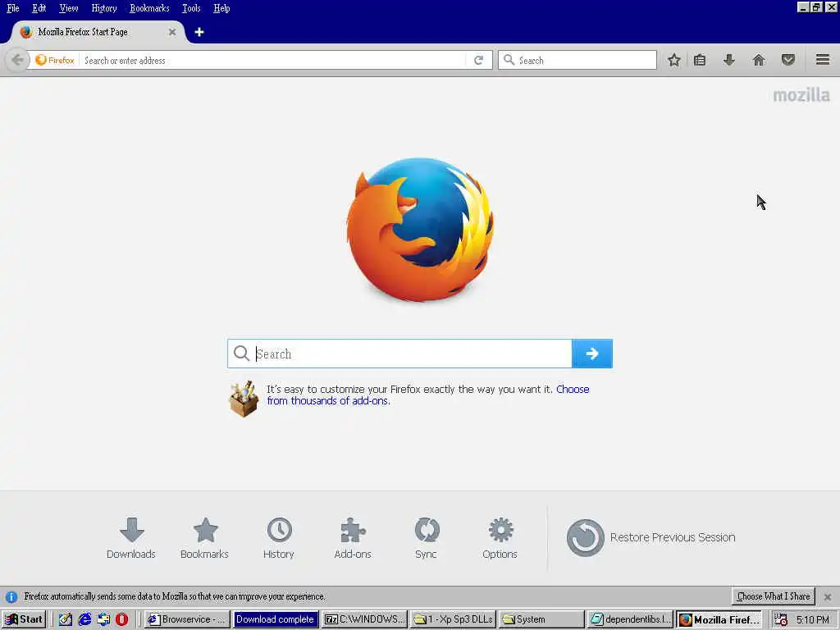Switch to C:\WINDOWS taskbar window
Screen dimensions: 840x630
(365, 619)
